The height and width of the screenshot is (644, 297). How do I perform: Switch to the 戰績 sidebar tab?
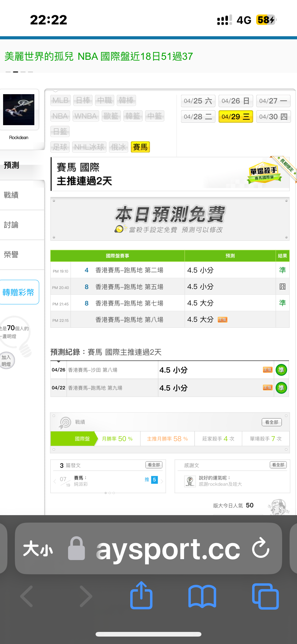11,195
